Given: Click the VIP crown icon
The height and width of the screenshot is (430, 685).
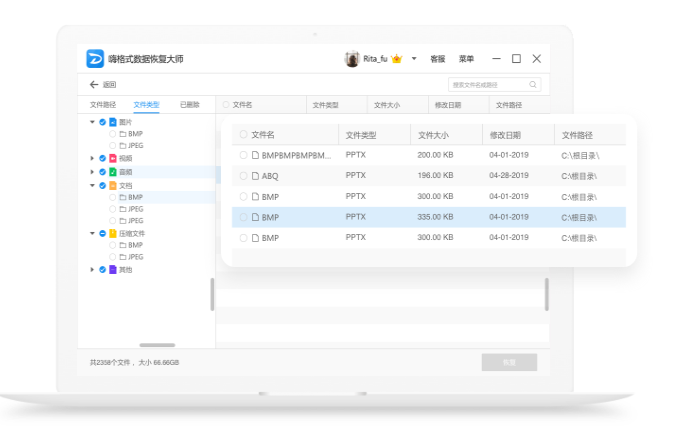Looking at the screenshot, I should click(397, 59).
